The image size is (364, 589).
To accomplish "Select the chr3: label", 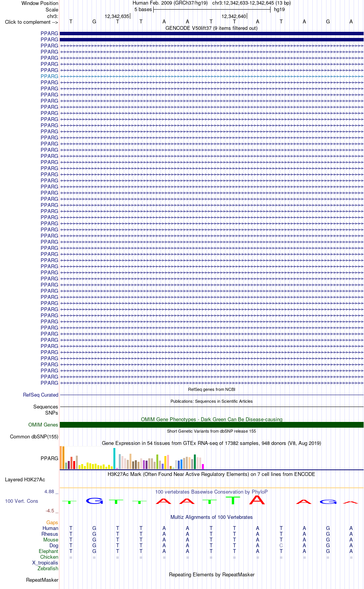I will 52,16.
